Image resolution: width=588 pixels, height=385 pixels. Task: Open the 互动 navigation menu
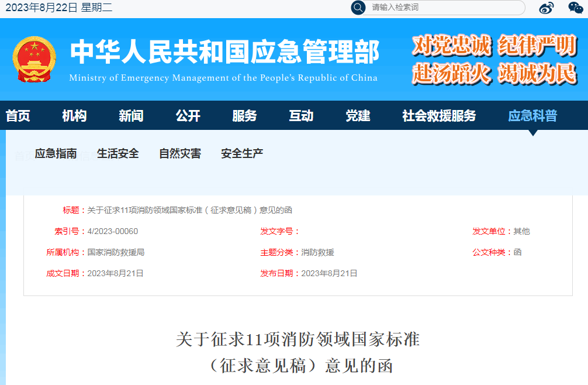300,116
